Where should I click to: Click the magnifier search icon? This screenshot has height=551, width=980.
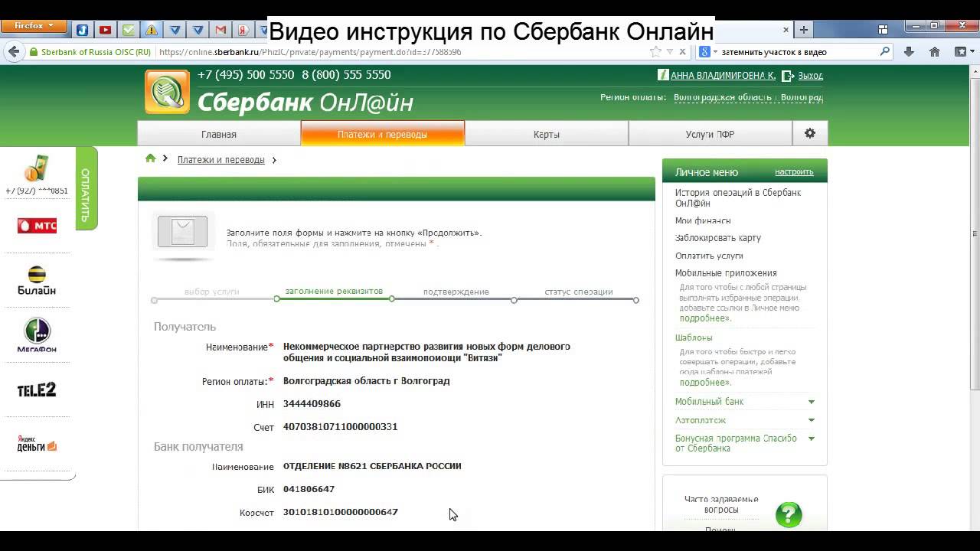point(885,52)
